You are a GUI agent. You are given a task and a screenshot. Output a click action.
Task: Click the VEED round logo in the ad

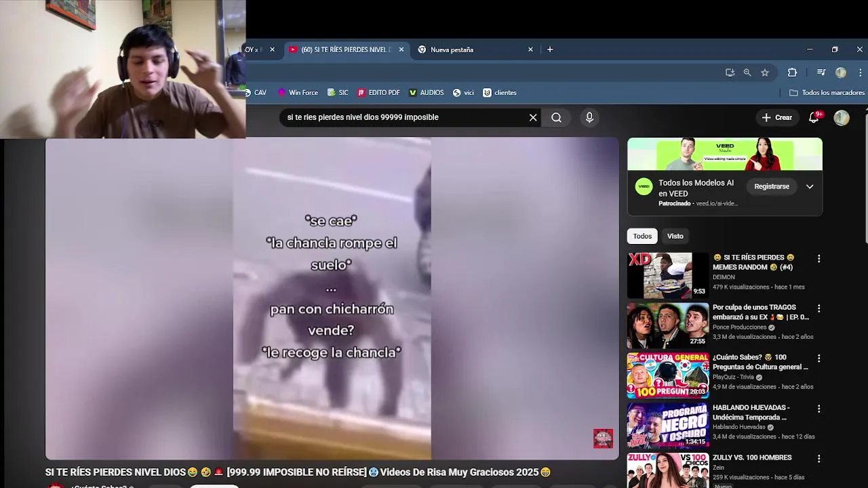click(644, 186)
